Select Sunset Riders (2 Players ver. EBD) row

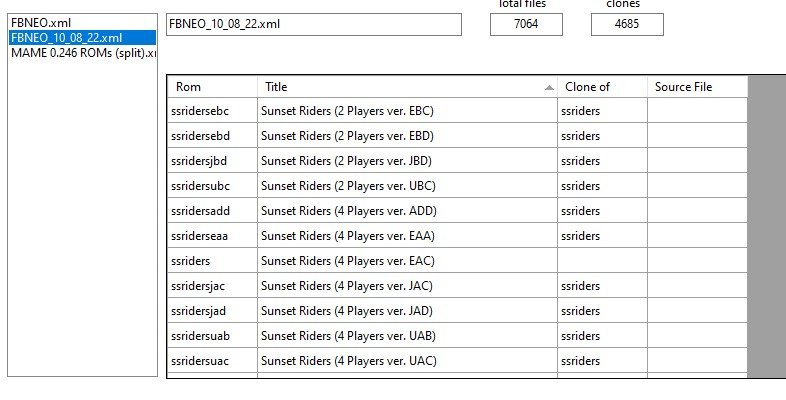tap(457, 136)
